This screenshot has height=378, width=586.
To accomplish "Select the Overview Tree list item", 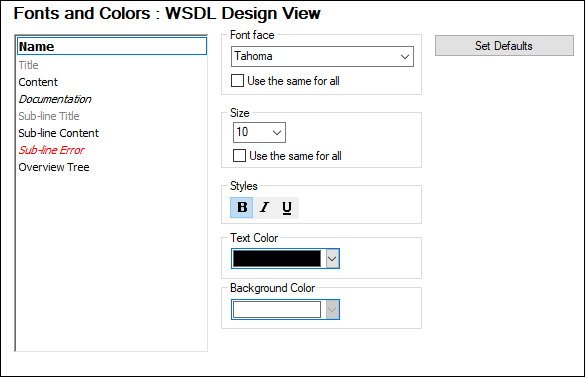I will (x=54, y=167).
